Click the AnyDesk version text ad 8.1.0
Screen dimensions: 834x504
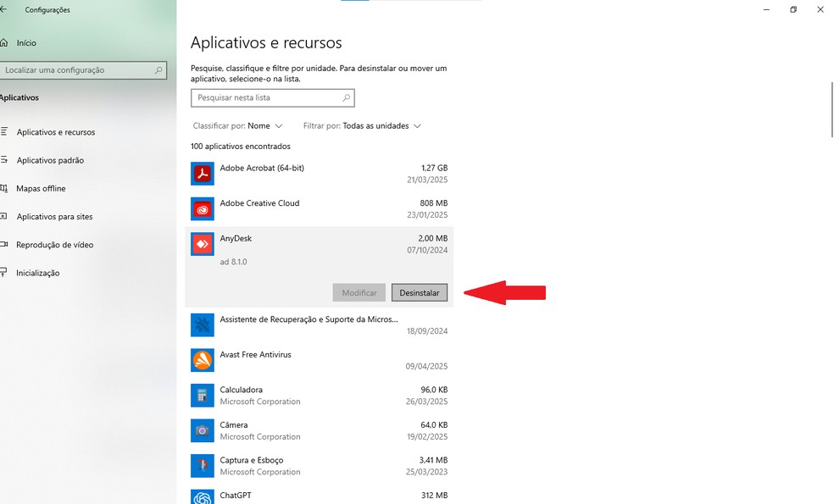pos(233,262)
